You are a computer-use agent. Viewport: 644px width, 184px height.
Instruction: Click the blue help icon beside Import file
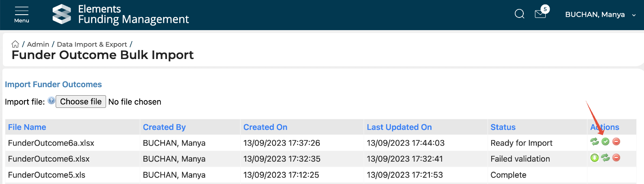point(51,101)
